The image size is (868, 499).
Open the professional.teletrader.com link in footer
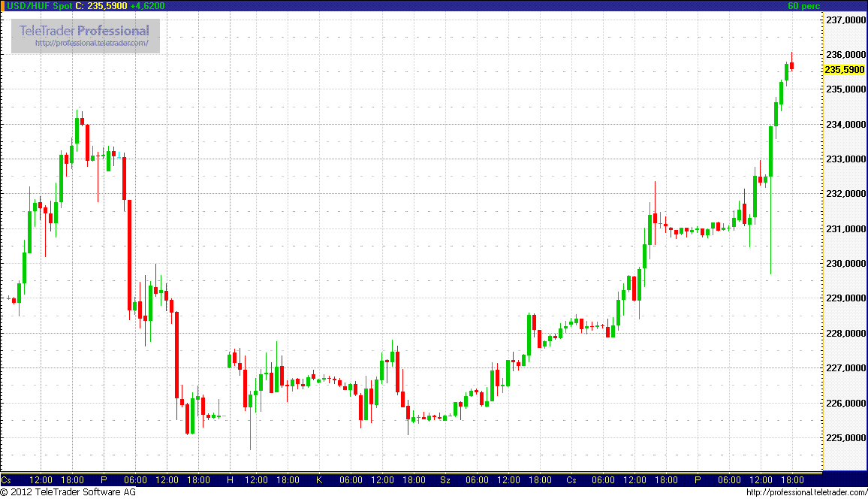[806, 492]
